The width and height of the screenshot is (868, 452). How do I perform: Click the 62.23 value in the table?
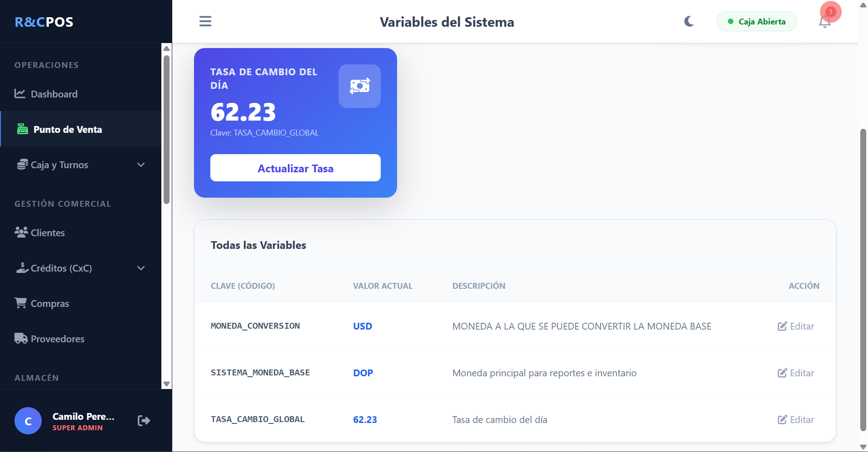point(365,419)
